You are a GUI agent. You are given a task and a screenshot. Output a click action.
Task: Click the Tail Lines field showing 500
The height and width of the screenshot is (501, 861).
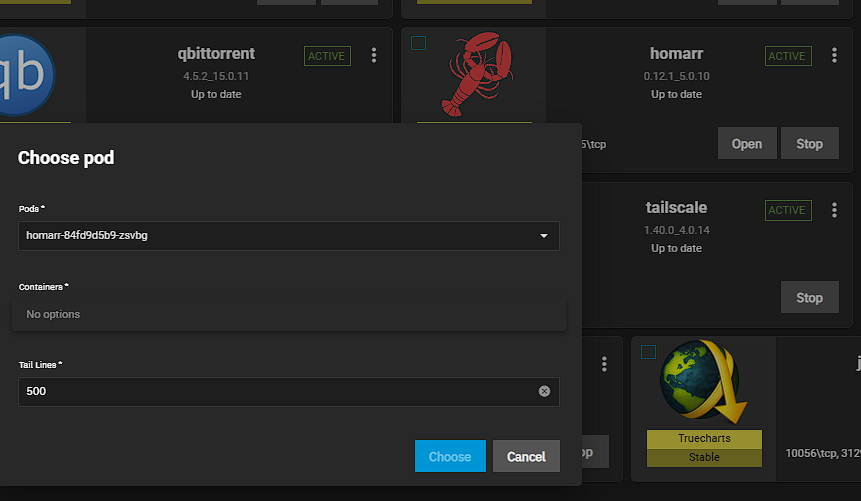point(289,392)
